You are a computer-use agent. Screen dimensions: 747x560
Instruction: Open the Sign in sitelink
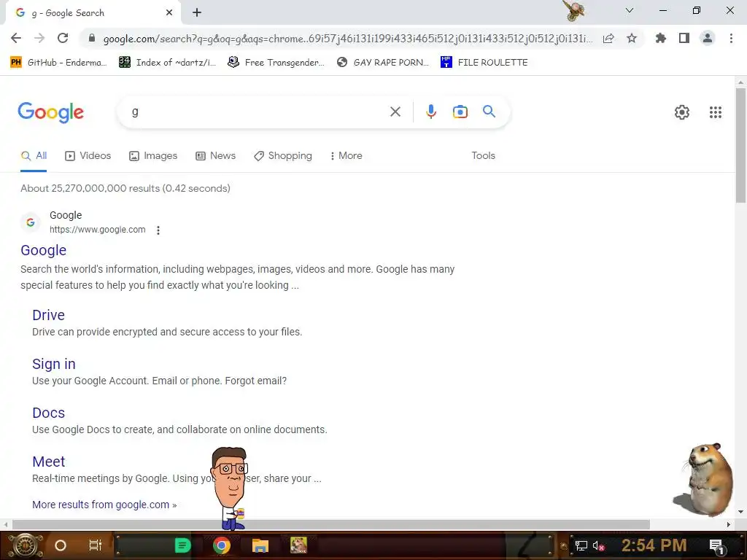[x=54, y=365]
